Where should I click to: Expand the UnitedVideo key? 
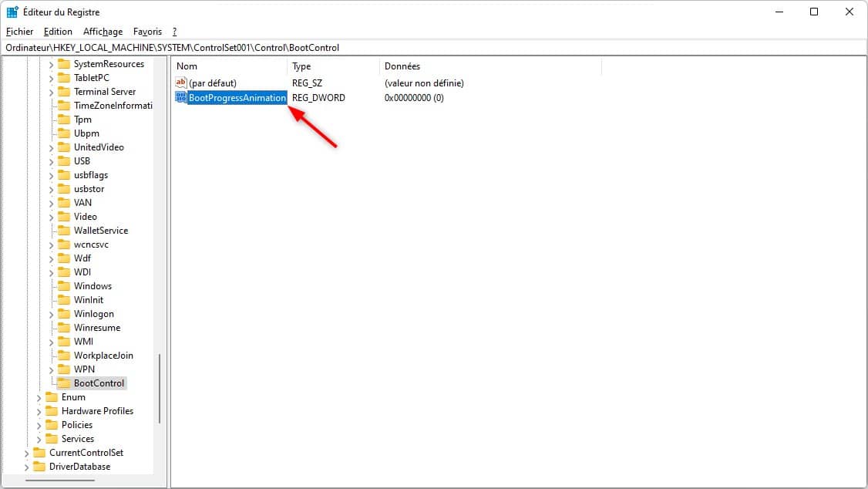tap(51, 148)
